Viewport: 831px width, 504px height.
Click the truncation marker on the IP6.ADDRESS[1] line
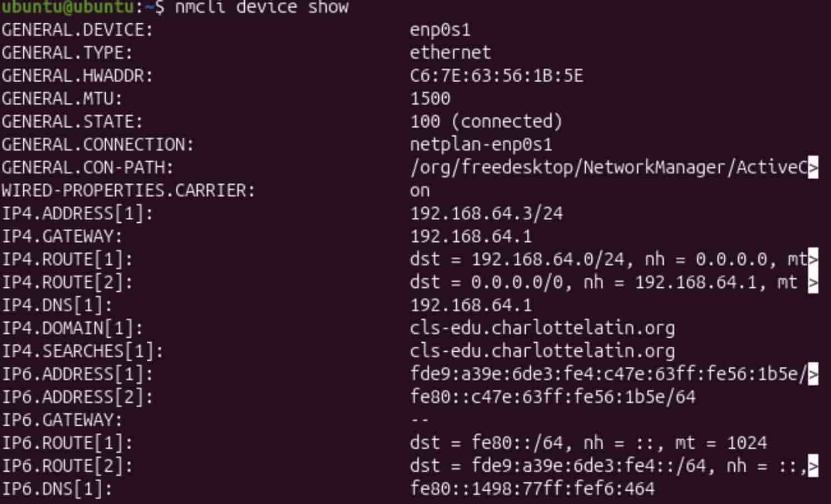pos(813,374)
